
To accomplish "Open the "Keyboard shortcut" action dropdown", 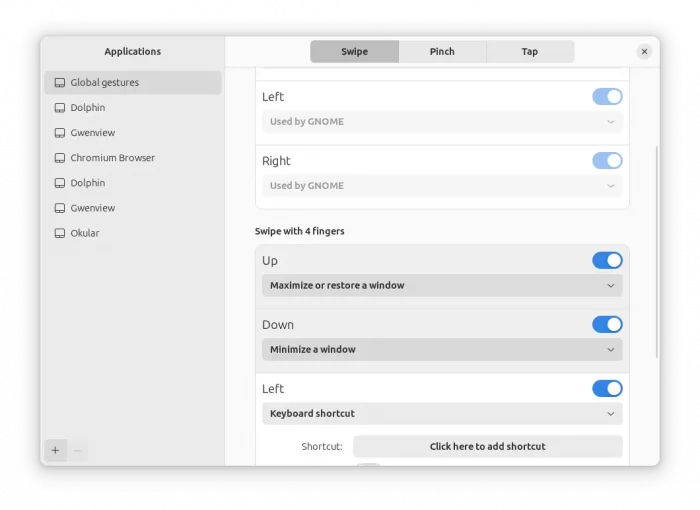I will 441,414.
